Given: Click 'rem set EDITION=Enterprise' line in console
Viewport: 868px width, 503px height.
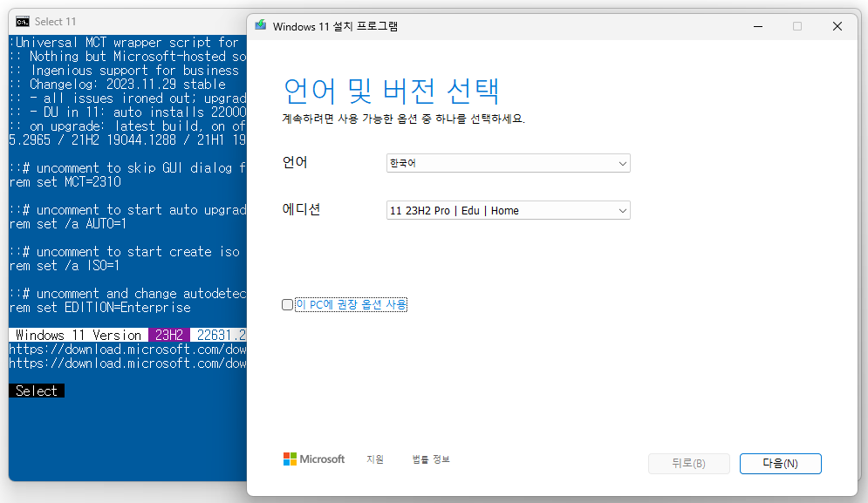Looking at the screenshot, I should tap(99, 308).
